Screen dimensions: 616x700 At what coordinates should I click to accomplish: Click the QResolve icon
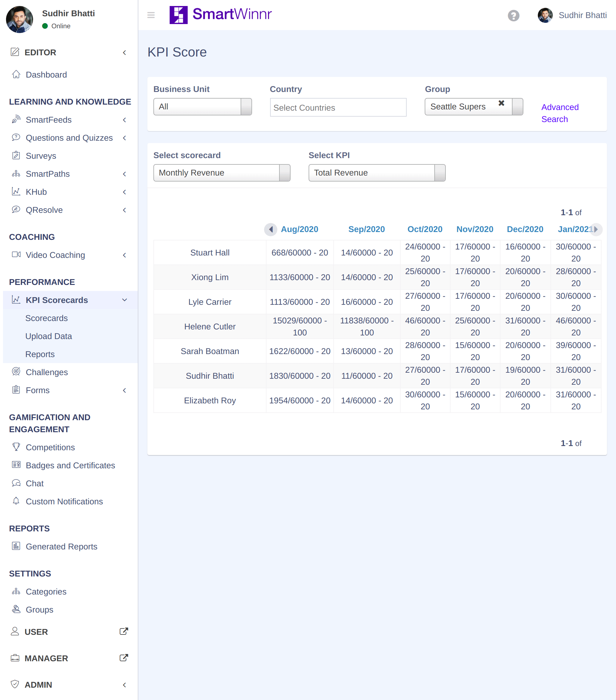16,209
